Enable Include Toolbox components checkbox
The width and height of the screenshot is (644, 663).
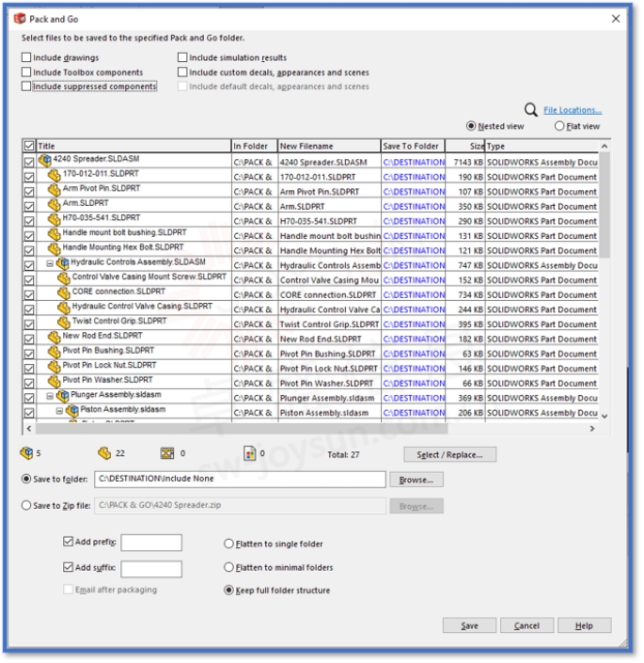click(26, 71)
